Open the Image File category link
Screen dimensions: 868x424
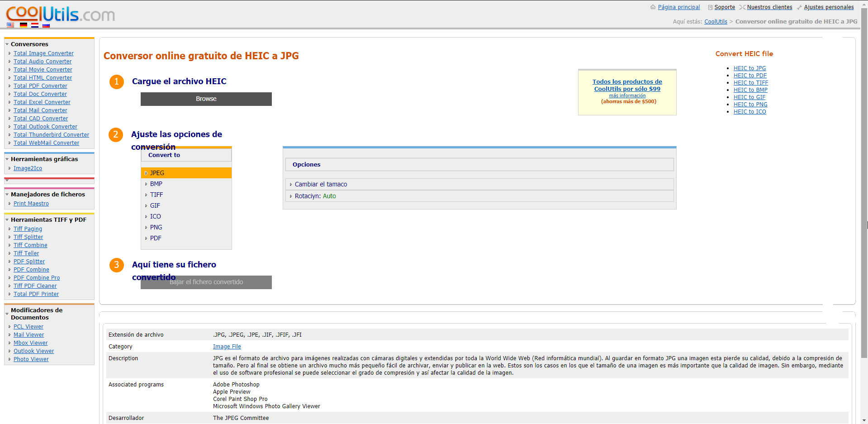pos(227,347)
